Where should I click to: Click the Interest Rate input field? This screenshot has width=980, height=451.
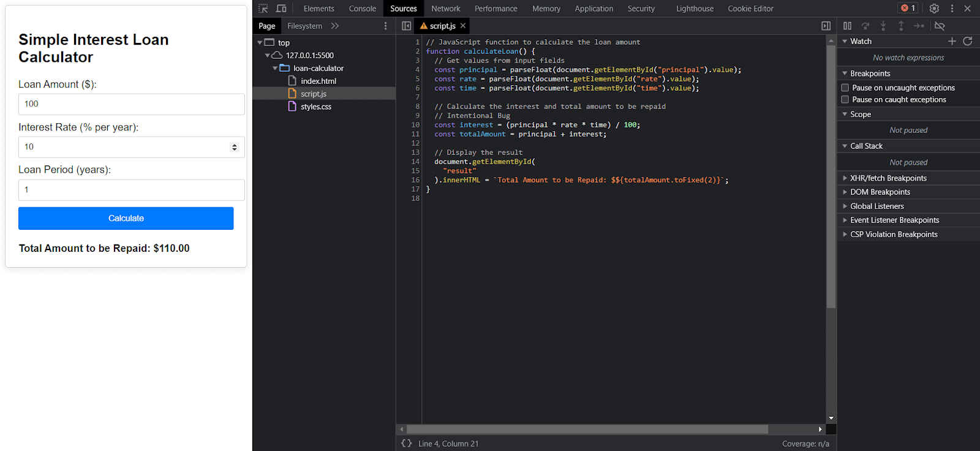[x=132, y=147]
